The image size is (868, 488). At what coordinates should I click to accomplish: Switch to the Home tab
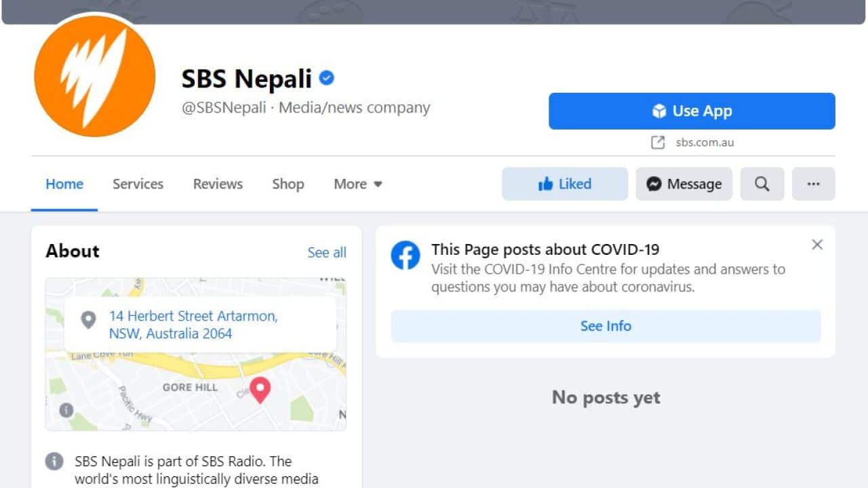tap(64, 184)
